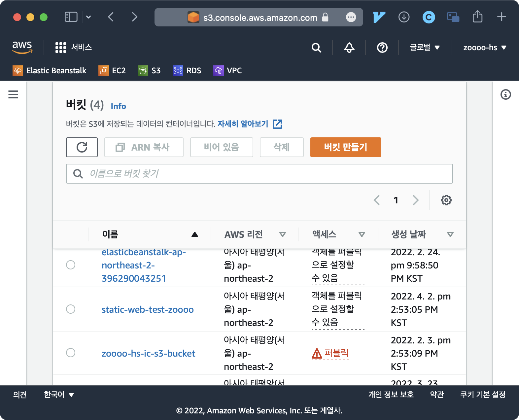Open the Info link next to 버킷

(x=118, y=106)
